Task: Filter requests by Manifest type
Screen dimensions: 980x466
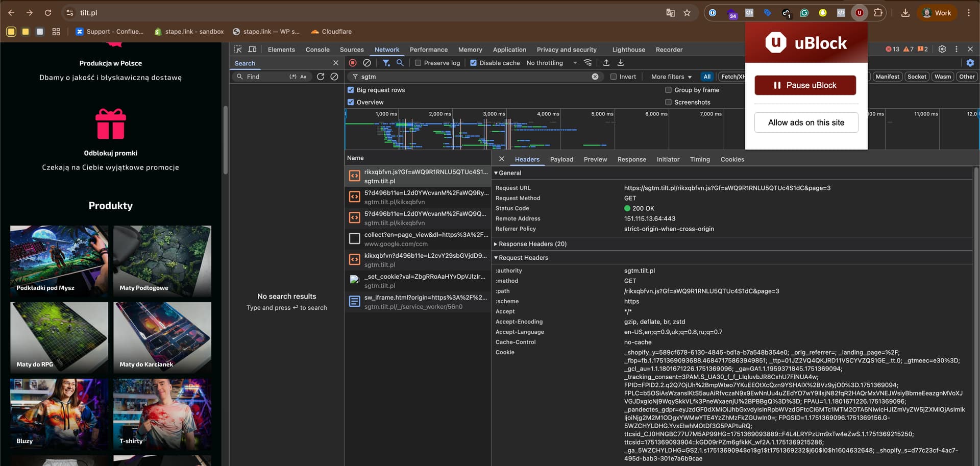Action: [888, 77]
